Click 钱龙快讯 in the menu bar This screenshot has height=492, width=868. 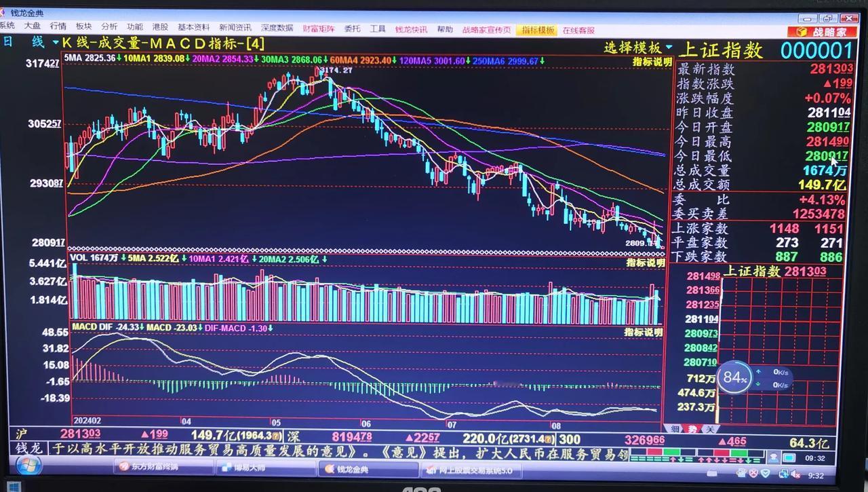coord(412,29)
